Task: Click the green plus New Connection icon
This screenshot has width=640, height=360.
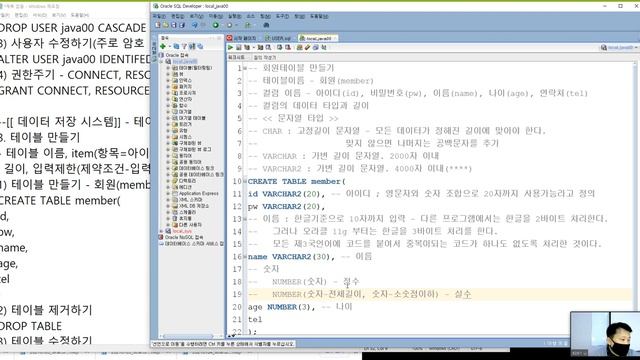Action: tap(163, 47)
